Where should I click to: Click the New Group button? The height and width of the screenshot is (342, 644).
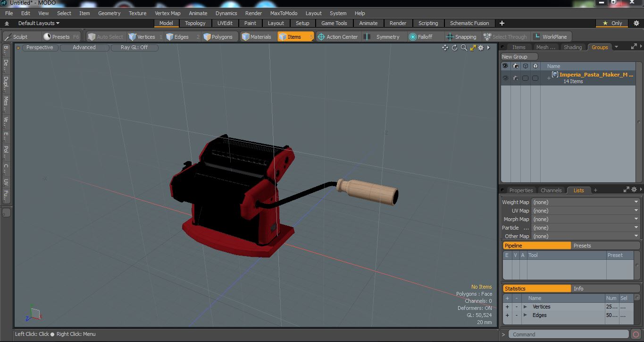pos(519,57)
